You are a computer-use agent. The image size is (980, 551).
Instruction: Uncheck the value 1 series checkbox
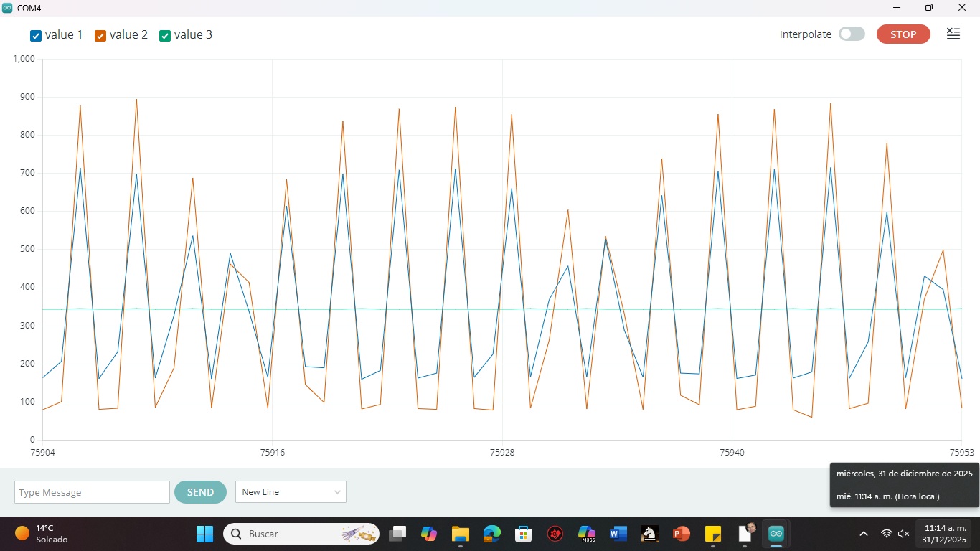[x=36, y=35]
